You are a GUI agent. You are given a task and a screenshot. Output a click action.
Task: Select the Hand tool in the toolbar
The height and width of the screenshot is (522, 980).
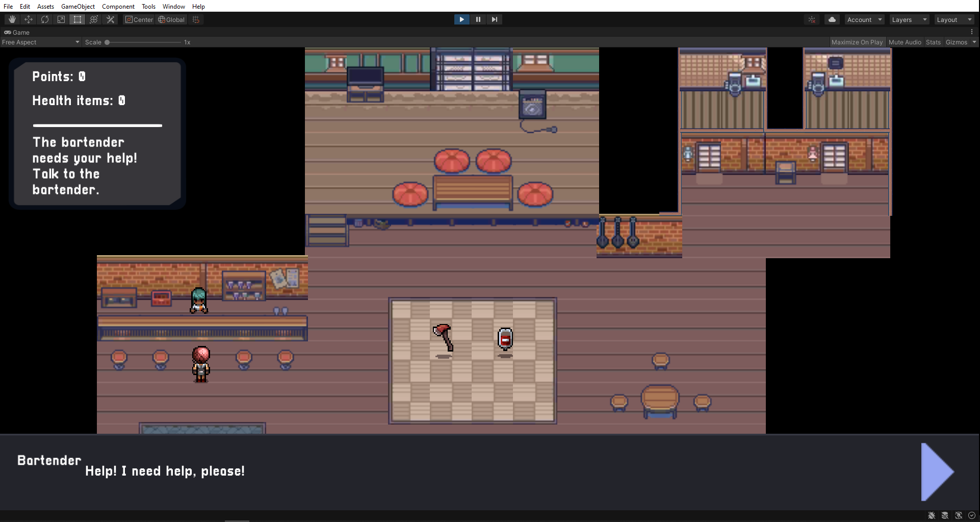[11, 19]
